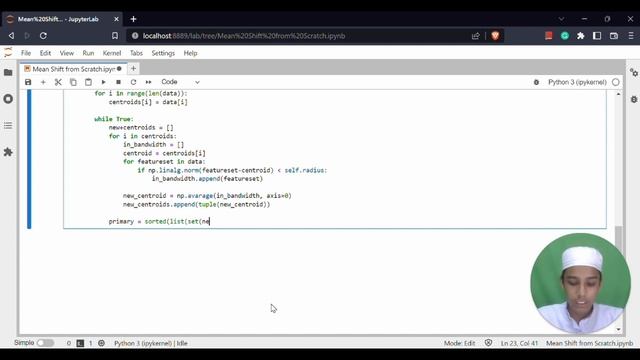Click the Mode: Edit status entry
Screen dimensions: 640x360
coord(459,343)
